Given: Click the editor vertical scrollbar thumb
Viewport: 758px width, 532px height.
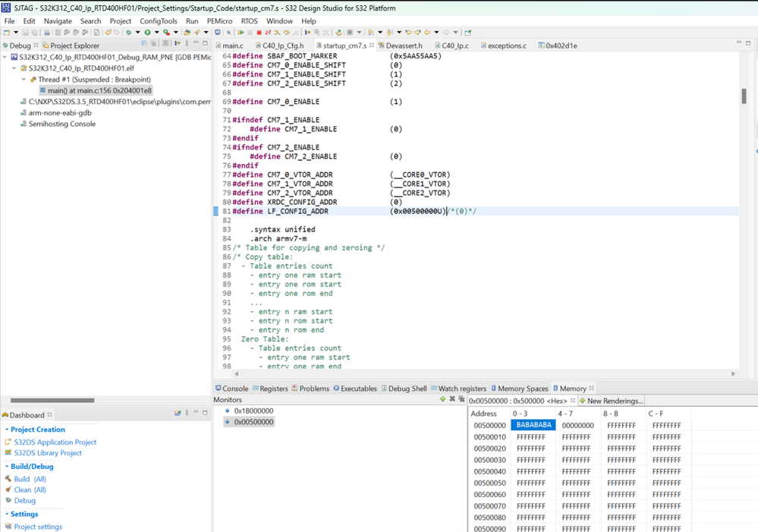Looking at the screenshot, I should 744,96.
